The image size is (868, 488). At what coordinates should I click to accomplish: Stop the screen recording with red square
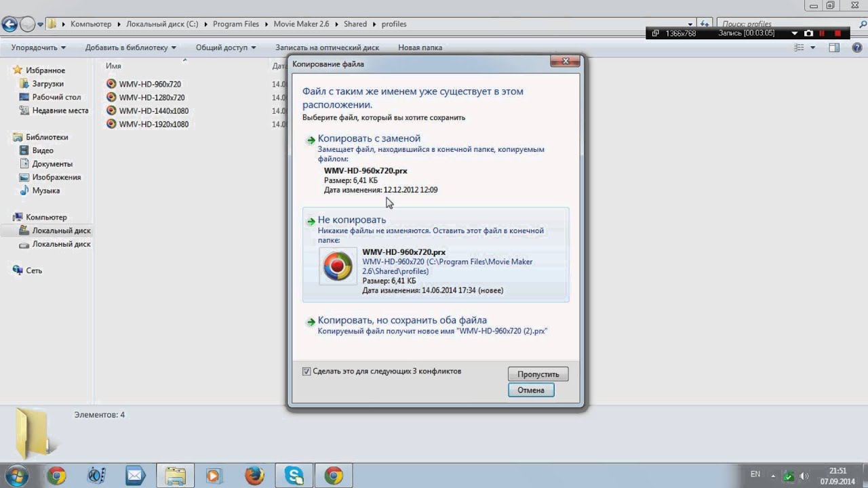click(838, 33)
